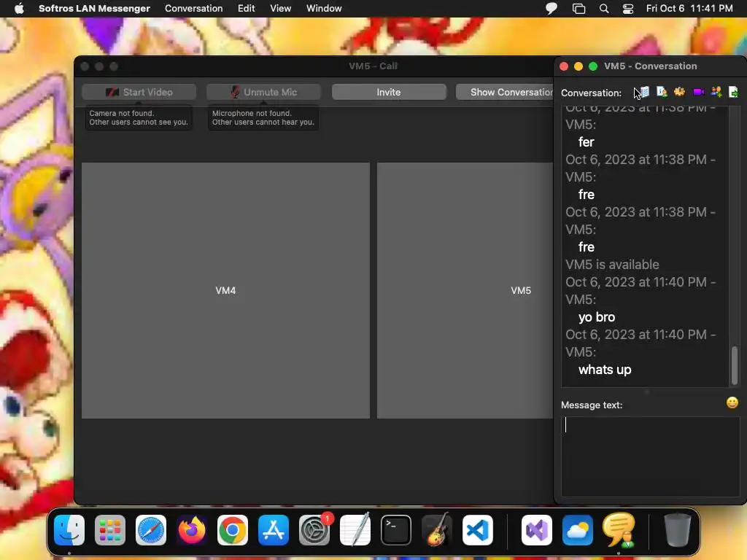Screen dimensions: 747x560
Task: Open Control Center in menu bar
Action: pos(628,9)
